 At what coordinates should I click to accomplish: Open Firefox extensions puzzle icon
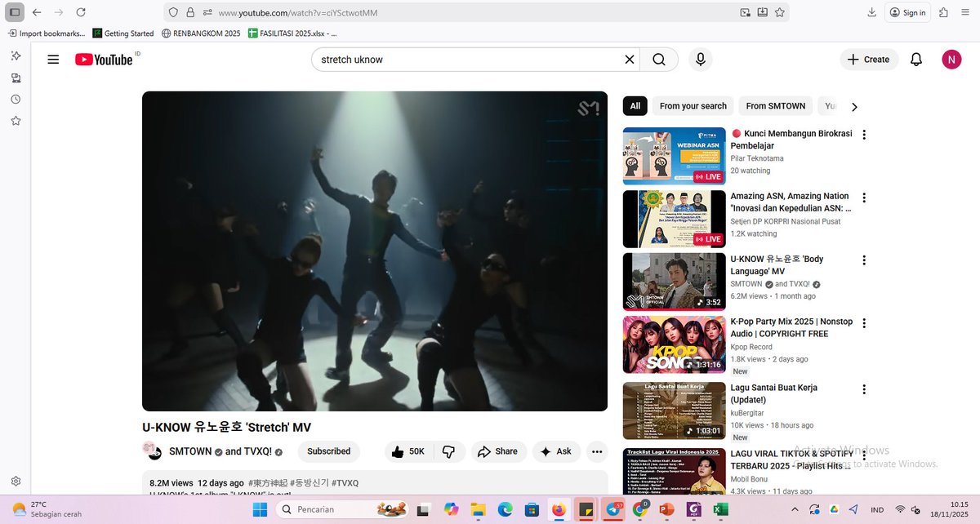[x=943, y=12]
